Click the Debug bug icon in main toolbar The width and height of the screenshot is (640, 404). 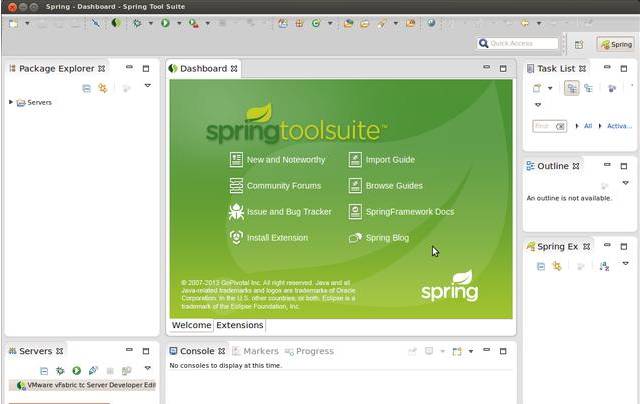[137, 23]
